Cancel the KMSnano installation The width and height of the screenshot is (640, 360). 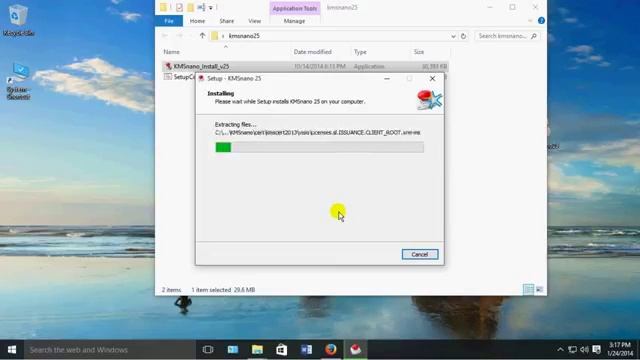point(420,254)
